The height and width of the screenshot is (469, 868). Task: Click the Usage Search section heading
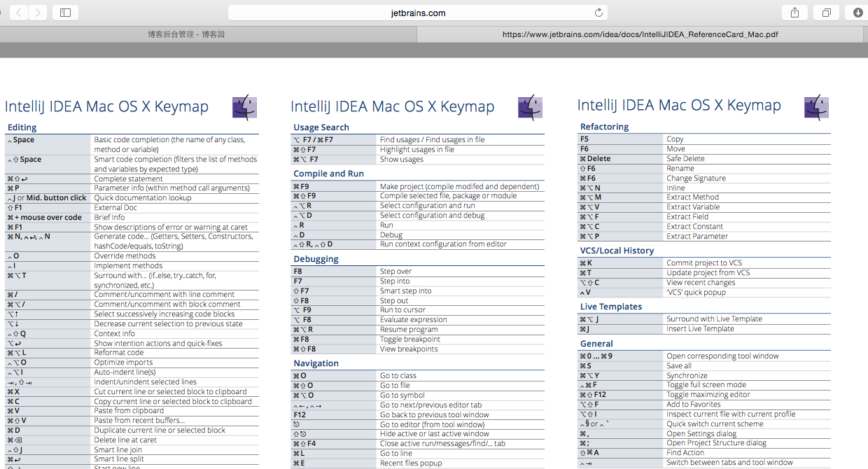point(321,127)
